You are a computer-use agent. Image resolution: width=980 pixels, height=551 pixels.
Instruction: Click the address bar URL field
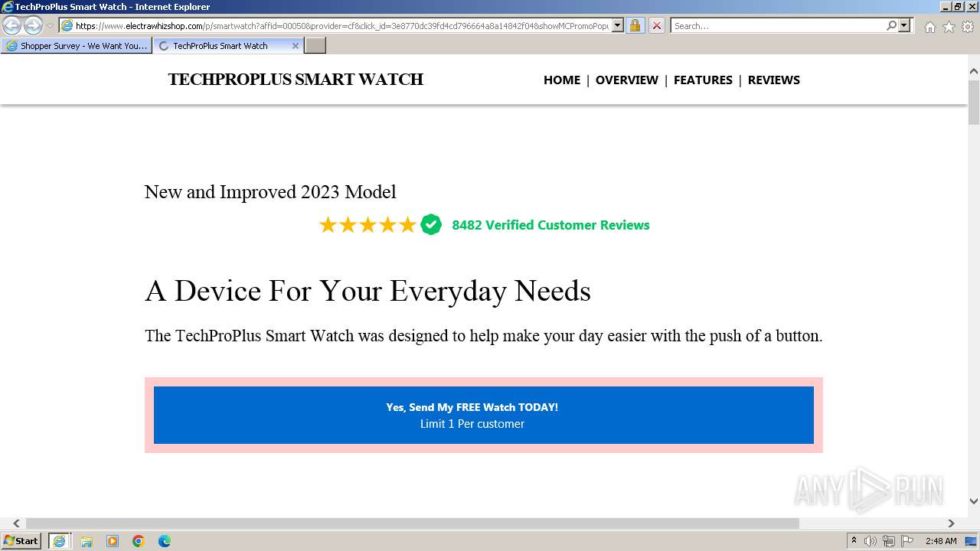click(x=341, y=26)
